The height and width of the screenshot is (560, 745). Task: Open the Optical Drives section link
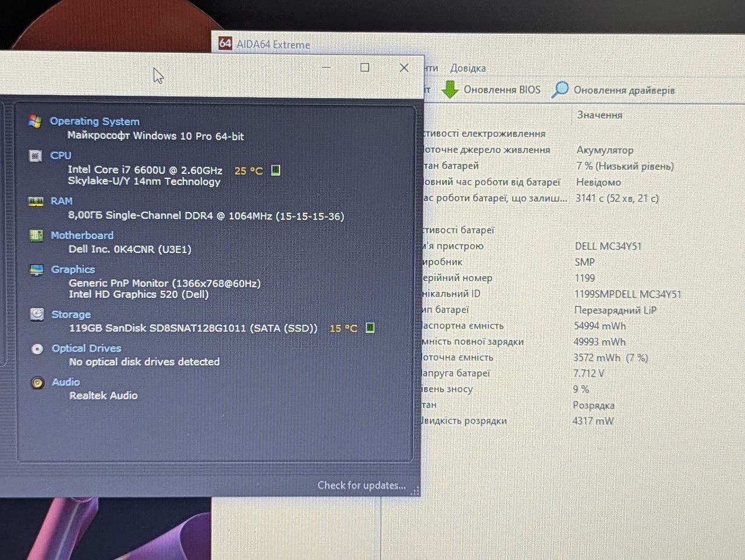[87, 348]
